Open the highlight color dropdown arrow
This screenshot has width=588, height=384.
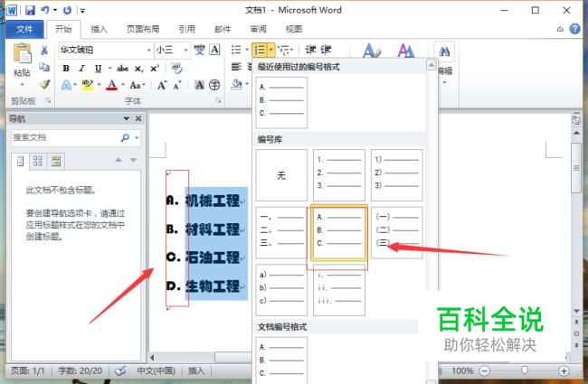pyautogui.click(x=99, y=85)
